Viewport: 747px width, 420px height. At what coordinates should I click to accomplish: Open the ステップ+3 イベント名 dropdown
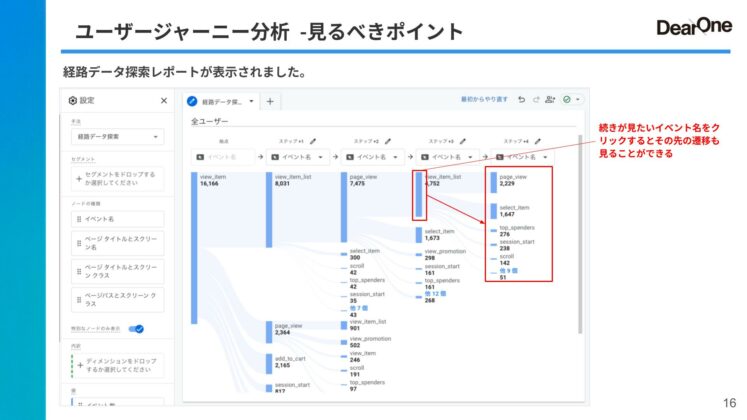[x=447, y=157]
